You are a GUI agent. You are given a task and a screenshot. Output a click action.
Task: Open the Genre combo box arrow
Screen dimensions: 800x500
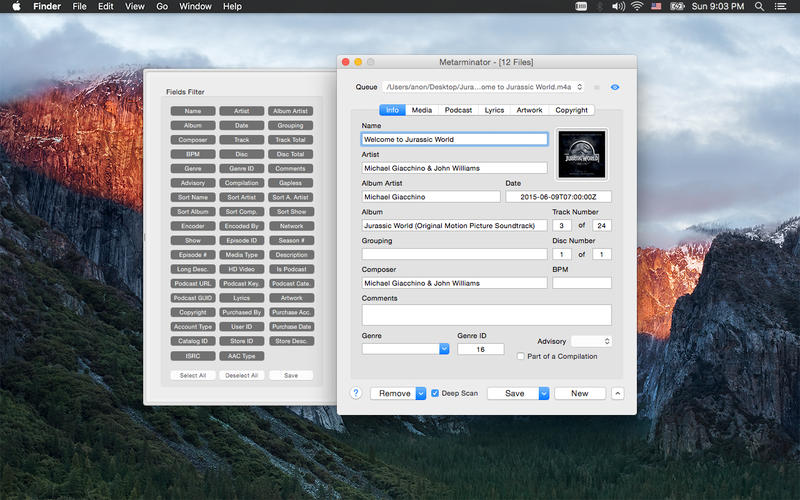pos(444,349)
